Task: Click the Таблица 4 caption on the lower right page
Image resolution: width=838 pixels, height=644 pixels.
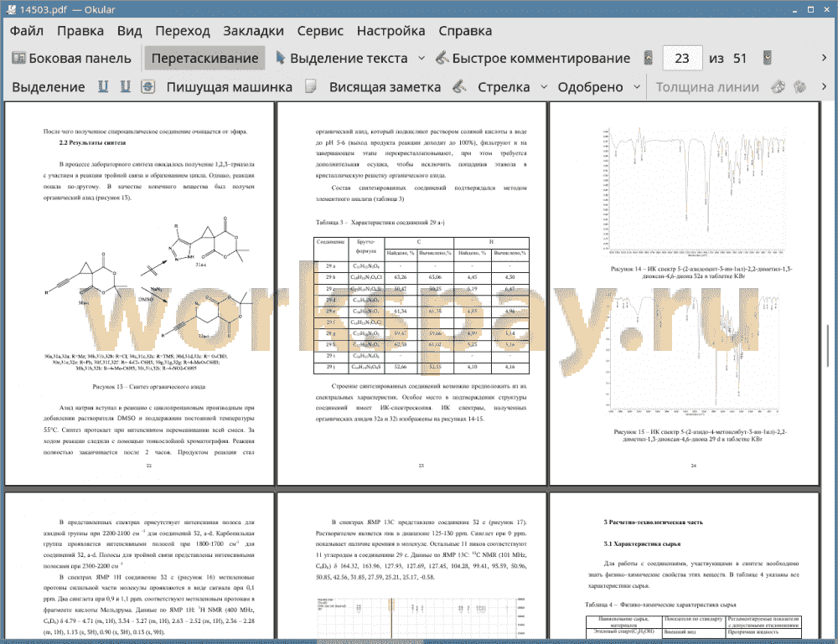Action: click(660, 605)
